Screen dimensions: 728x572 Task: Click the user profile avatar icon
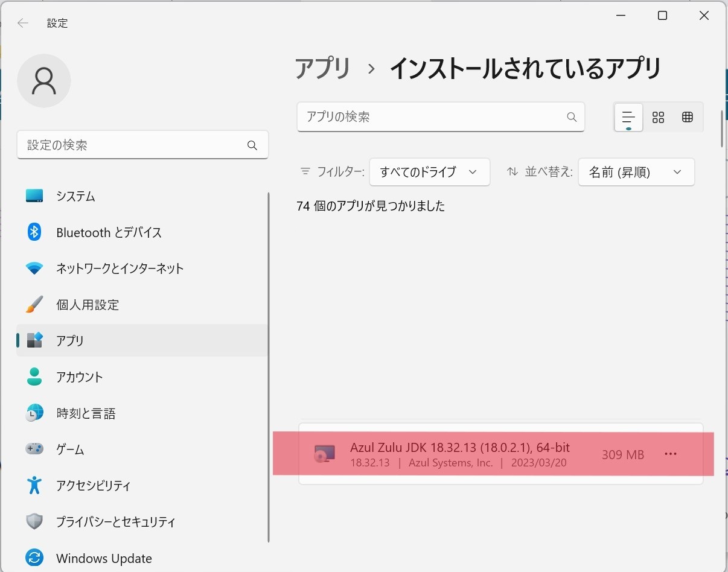point(44,81)
